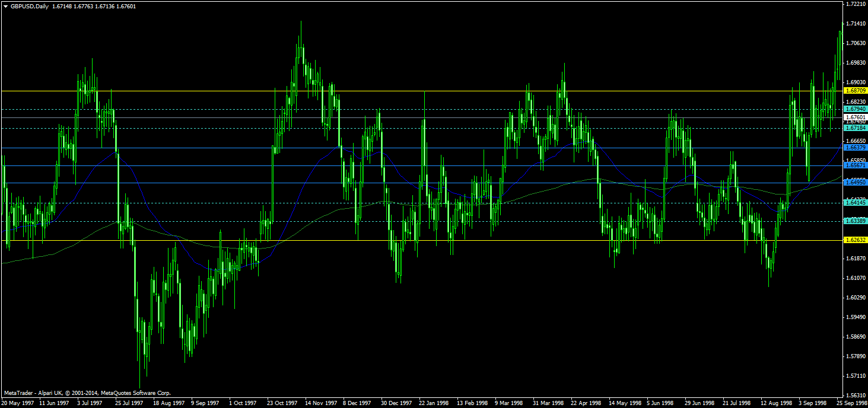
Task: Click the 1.58690 price scale value
Action: pyautogui.click(x=856, y=337)
